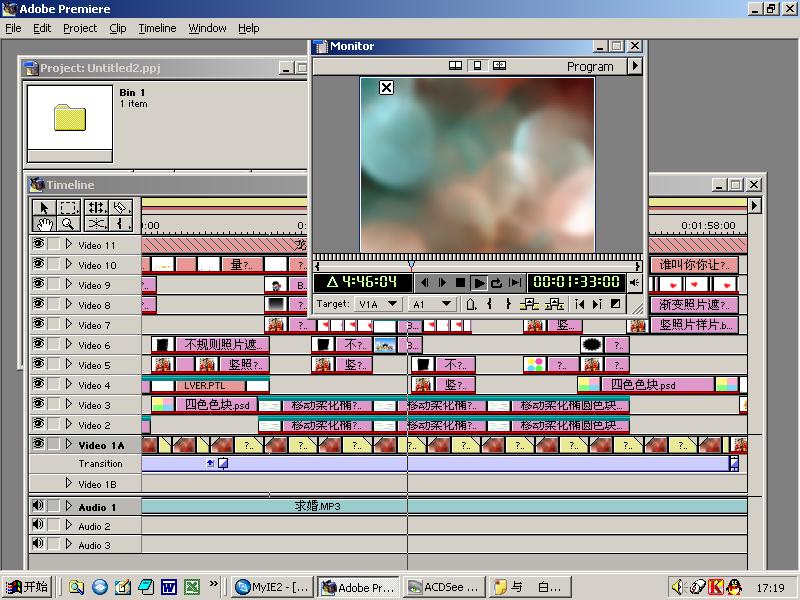The height and width of the screenshot is (600, 800).
Task: Click the Add Marker button in Monitor
Action: (471, 304)
